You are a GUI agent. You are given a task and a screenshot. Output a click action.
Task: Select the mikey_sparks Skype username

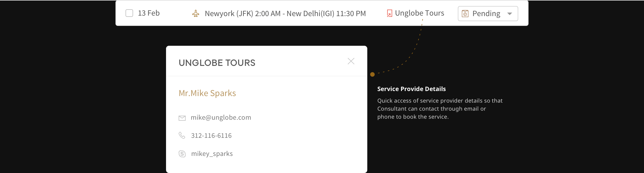pos(212,154)
